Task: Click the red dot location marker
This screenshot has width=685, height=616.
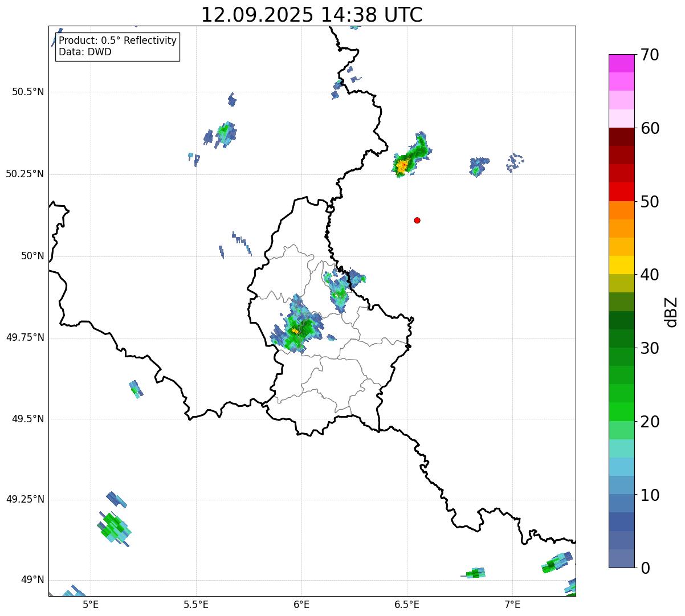Action: (x=417, y=220)
